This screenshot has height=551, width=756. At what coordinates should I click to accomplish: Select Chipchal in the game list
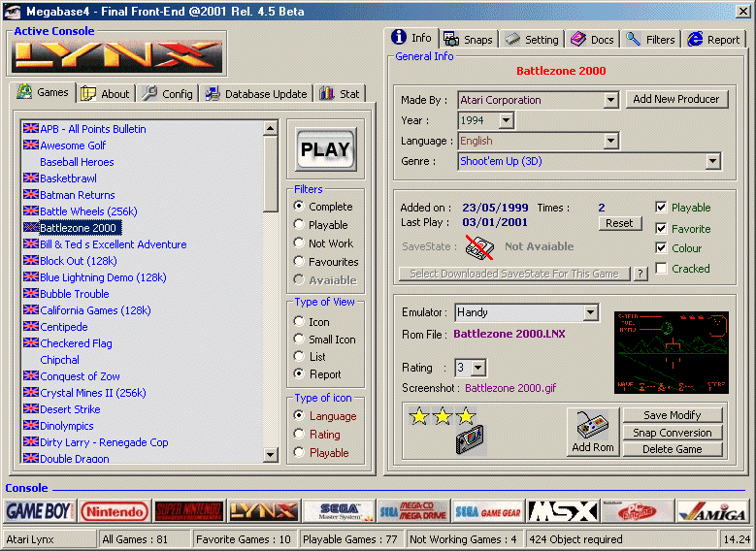coord(60,360)
